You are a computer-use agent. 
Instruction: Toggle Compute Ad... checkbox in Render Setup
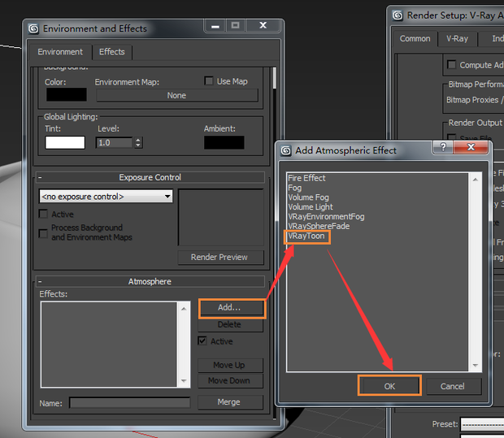(452, 64)
